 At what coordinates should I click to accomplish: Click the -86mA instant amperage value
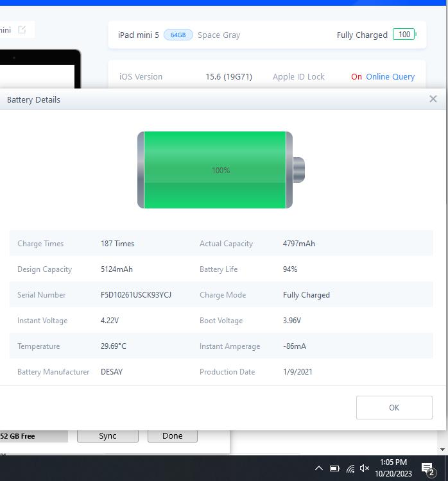pyautogui.click(x=295, y=346)
